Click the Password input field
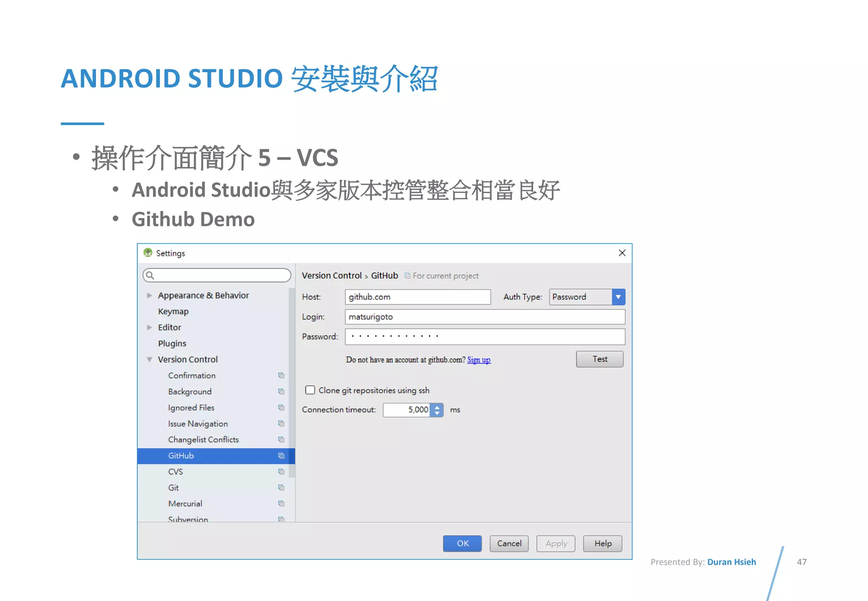This screenshot has height=601, width=868. click(485, 337)
